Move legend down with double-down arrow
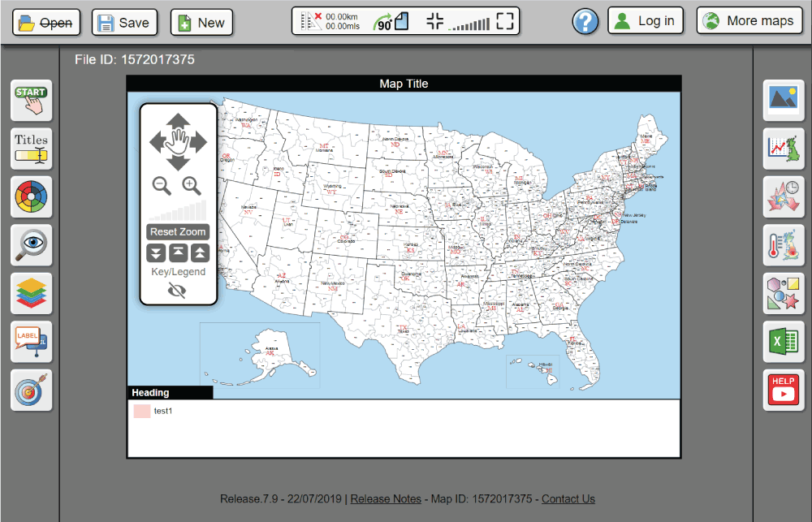The image size is (812, 522). tap(156, 252)
